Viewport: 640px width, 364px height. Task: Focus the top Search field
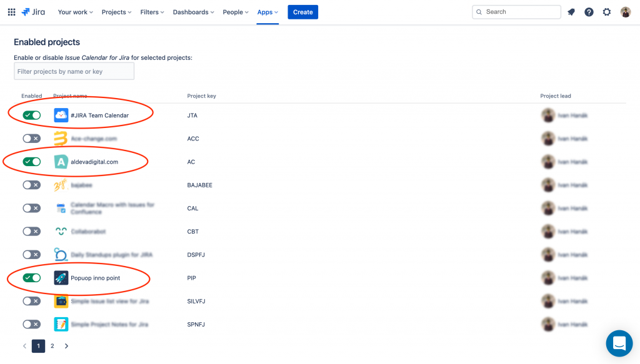516,12
